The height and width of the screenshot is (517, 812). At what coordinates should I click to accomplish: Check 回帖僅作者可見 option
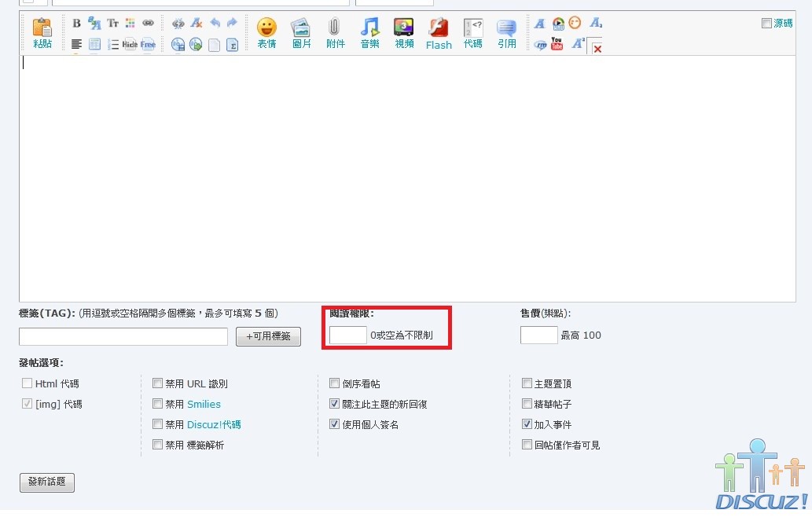(x=527, y=444)
